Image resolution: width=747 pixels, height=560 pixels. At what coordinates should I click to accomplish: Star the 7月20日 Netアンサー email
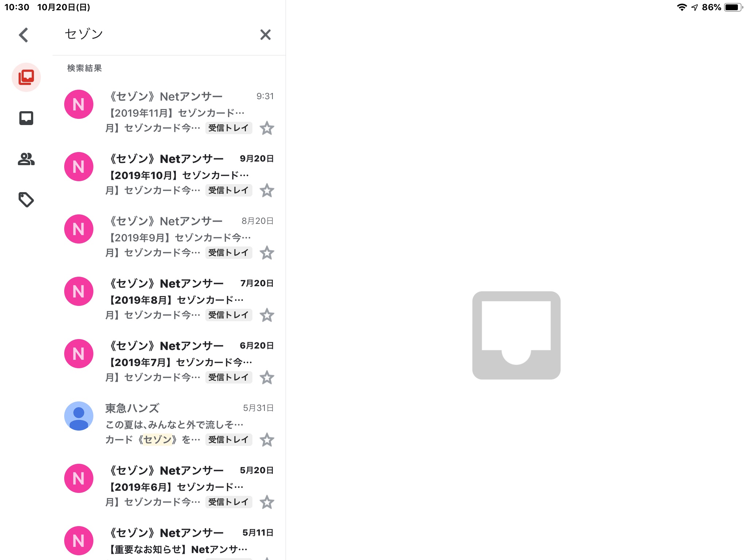coord(267,315)
